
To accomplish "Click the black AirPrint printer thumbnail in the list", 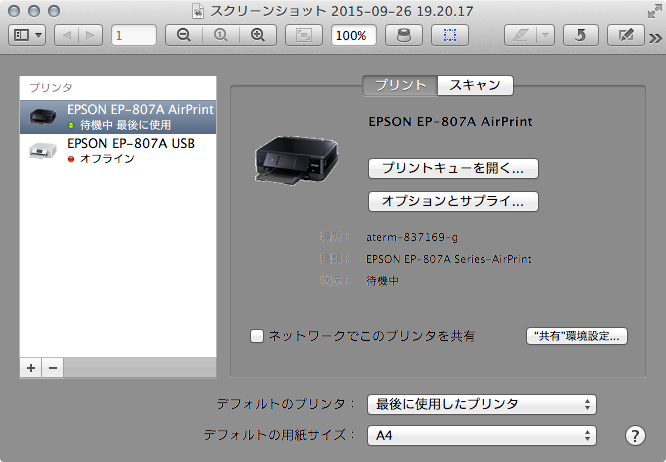I will (42, 116).
